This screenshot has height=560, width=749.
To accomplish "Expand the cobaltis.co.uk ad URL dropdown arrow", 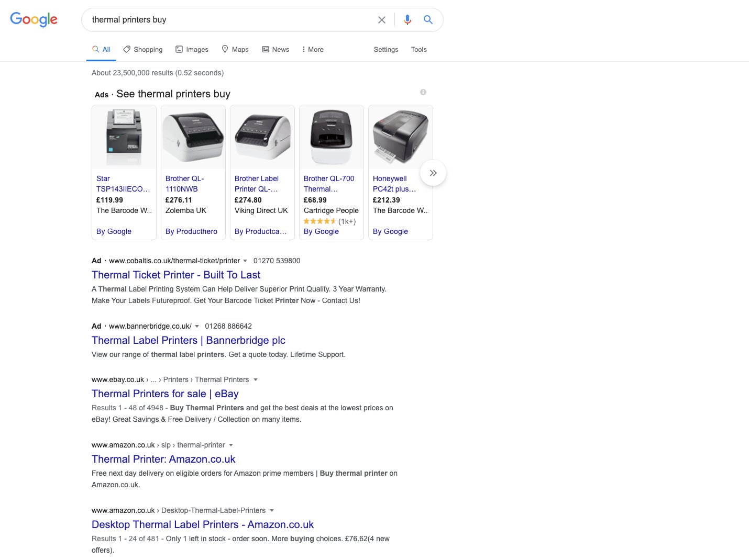I will coord(245,261).
